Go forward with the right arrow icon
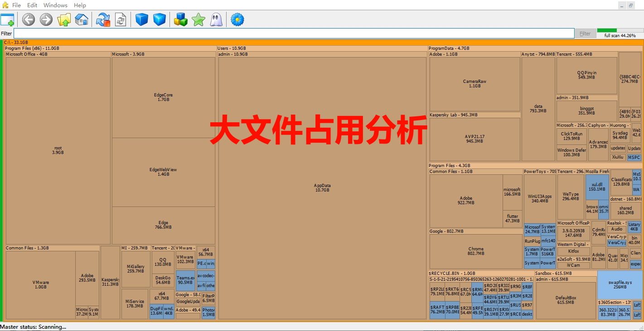The height and width of the screenshot is (331, 644). coord(46,19)
